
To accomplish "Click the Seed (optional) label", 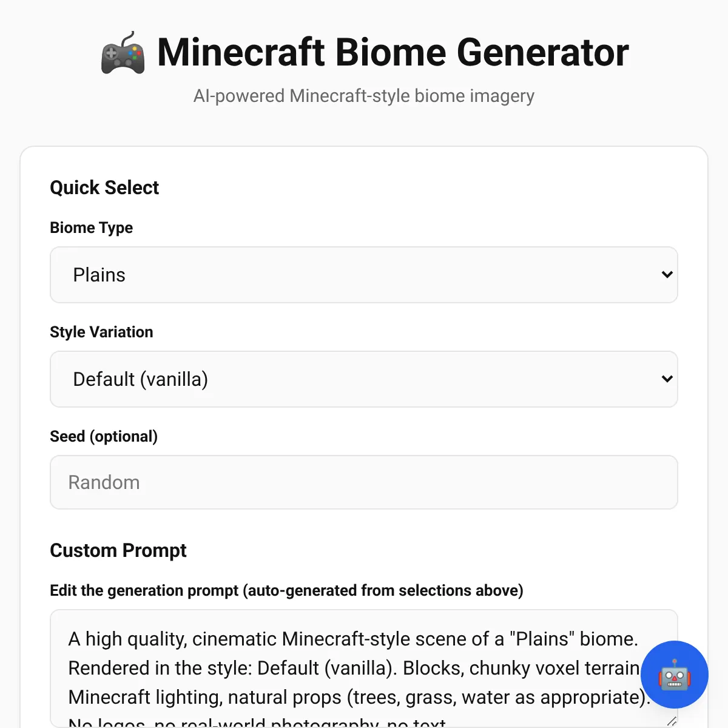I will pyautogui.click(x=103, y=436).
